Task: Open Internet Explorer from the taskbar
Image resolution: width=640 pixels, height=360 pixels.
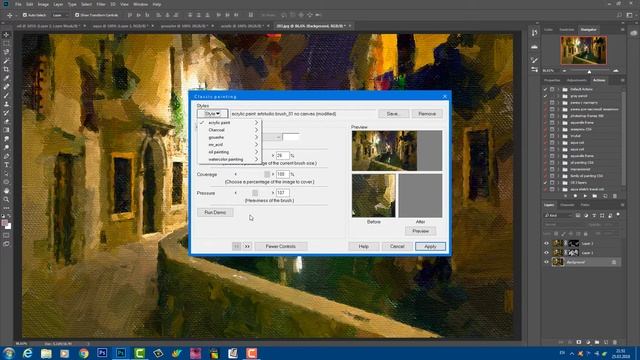Action: (x=27, y=353)
